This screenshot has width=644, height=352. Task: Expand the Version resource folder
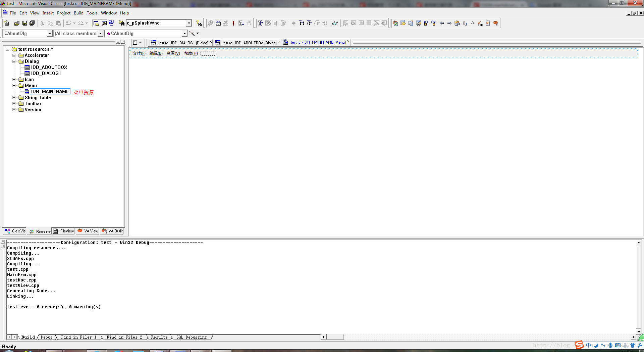click(14, 109)
